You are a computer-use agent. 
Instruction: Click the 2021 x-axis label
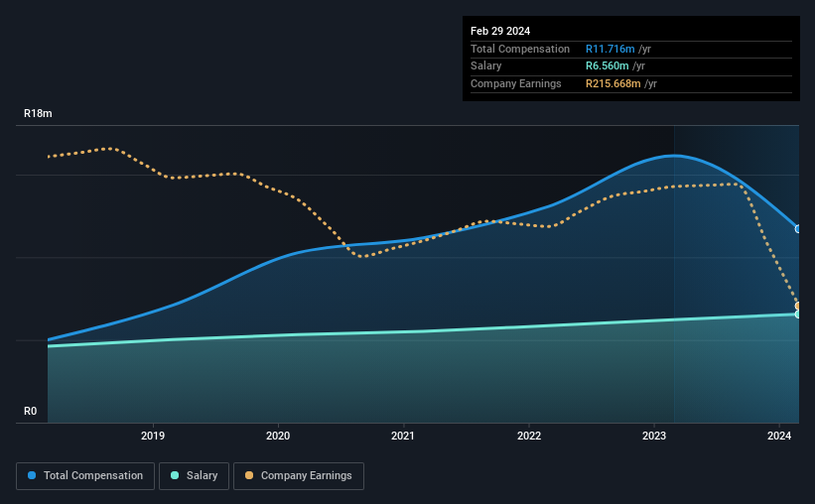click(403, 436)
